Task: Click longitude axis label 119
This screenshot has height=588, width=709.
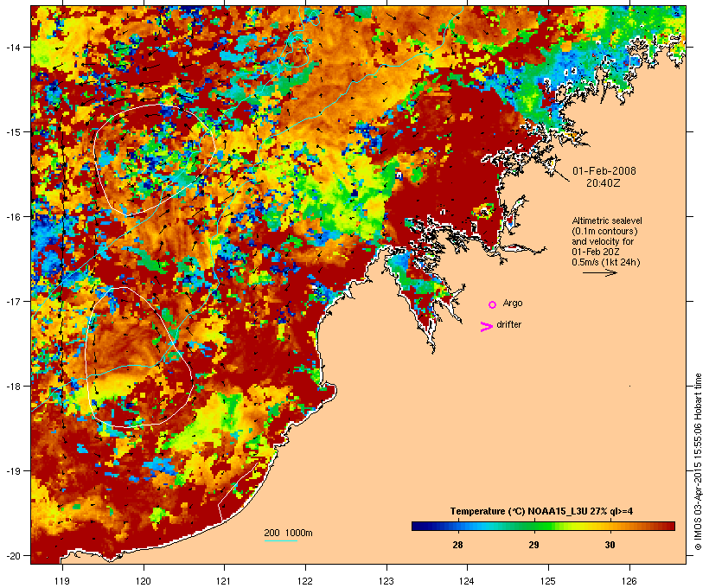Action: (62, 581)
